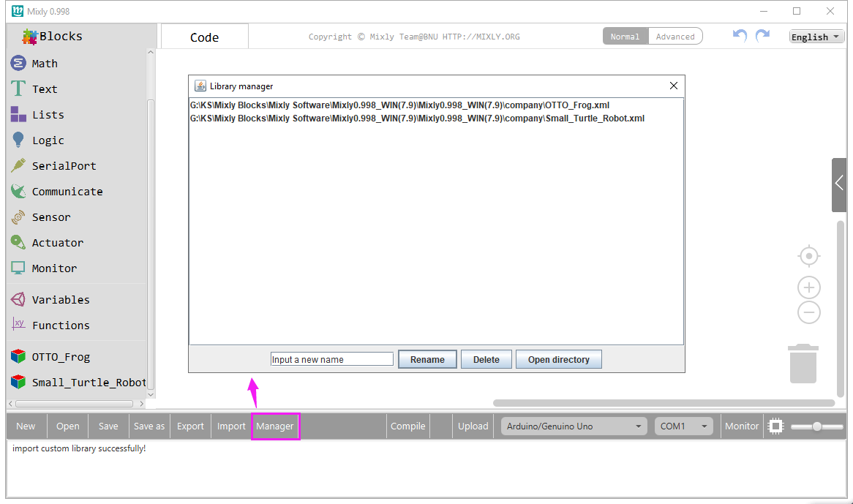The width and height of the screenshot is (853, 504).
Task: Switch to the Blocks tab
Action: 53,37
